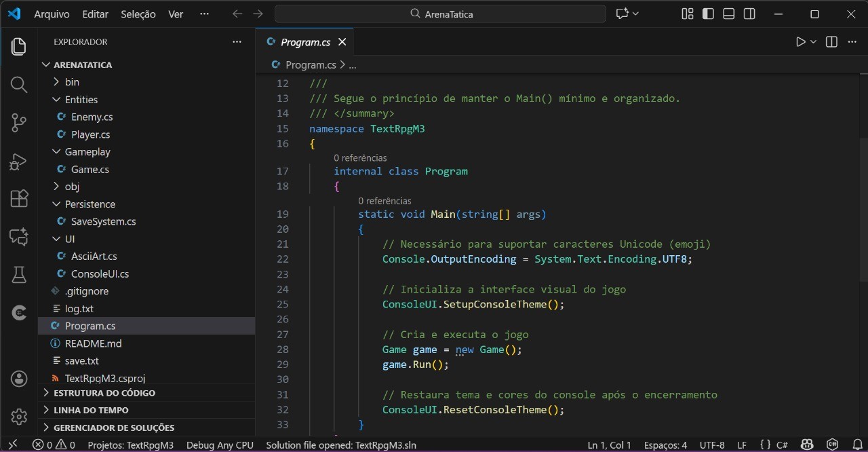This screenshot has height=452, width=868.
Task: Toggle the bottom panel visibility
Action: [x=729, y=14]
